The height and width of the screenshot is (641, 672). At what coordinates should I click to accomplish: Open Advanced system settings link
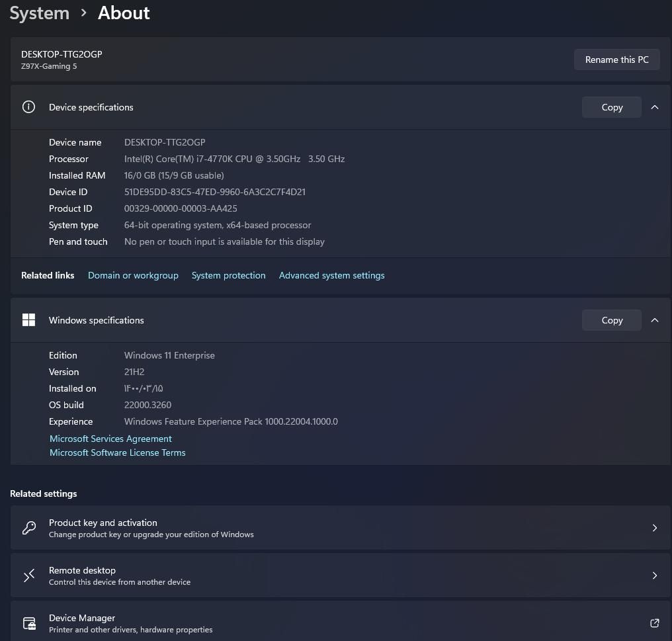pyautogui.click(x=332, y=275)
